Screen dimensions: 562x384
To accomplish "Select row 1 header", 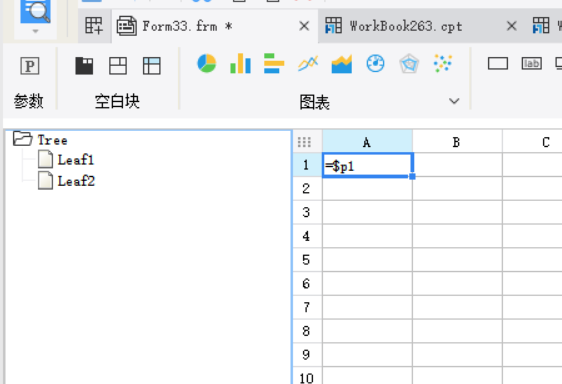I will 307,165.
